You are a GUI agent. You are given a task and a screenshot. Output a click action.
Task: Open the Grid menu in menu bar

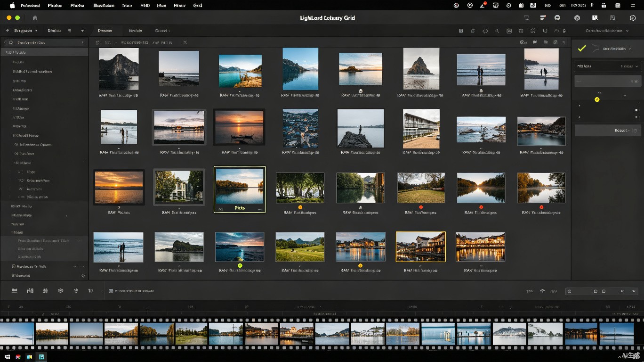tap(198, 5)
